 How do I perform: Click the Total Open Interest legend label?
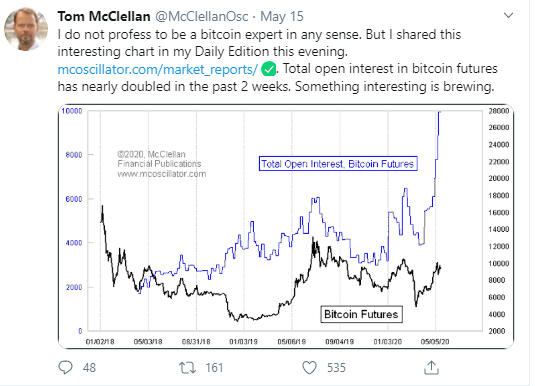point(338,164)
